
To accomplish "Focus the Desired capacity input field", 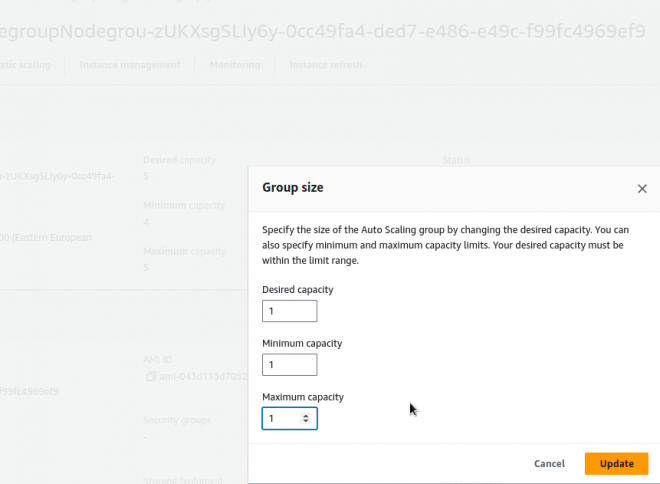I will (x=289, y=311).
